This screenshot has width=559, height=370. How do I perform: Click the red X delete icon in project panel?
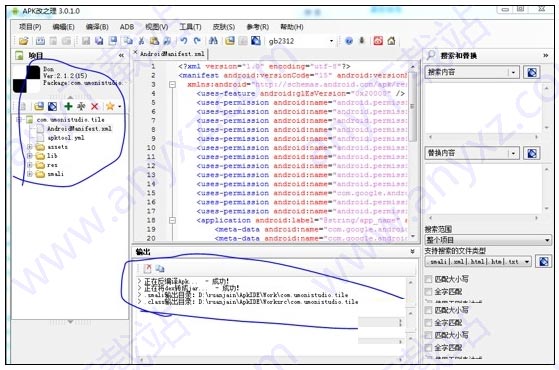coord(94,106)
